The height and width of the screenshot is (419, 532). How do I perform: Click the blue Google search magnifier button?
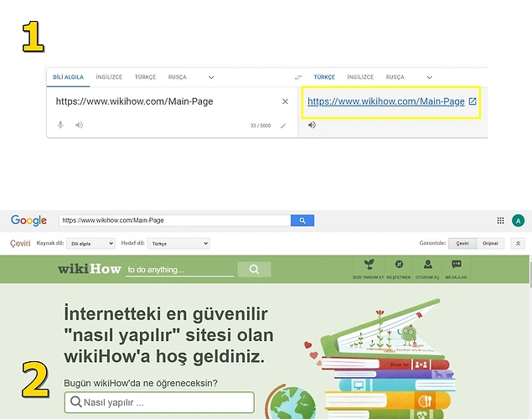(302, 220)
